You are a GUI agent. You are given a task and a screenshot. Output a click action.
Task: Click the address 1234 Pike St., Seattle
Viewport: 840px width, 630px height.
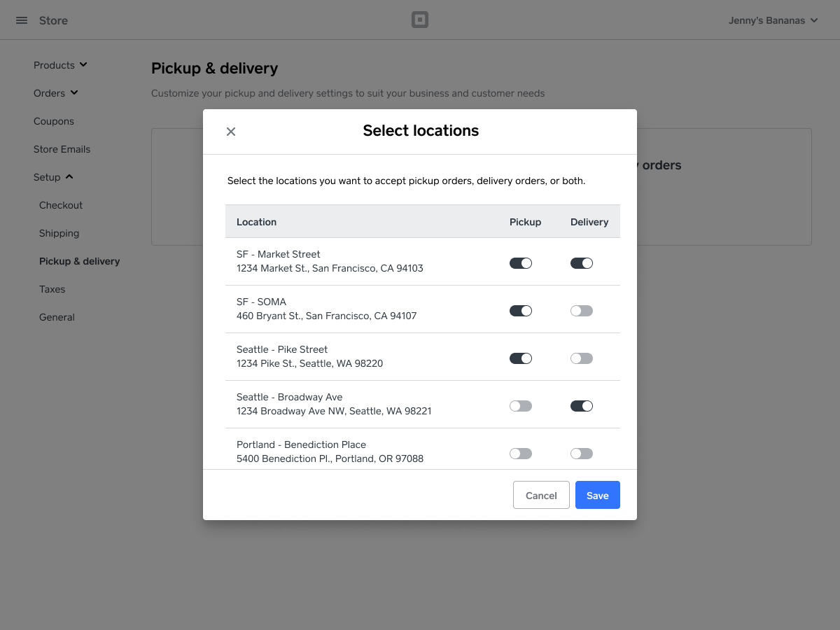(309, 363)
